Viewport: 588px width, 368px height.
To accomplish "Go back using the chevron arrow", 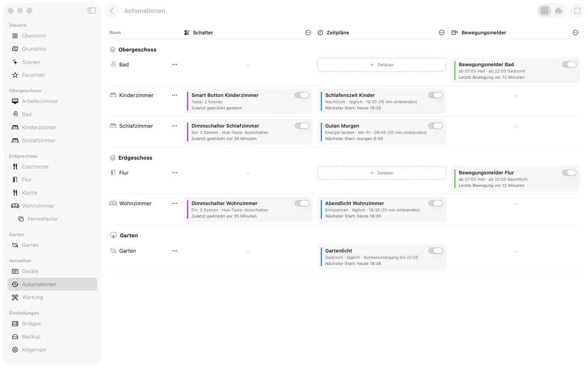I will (112, 11).
